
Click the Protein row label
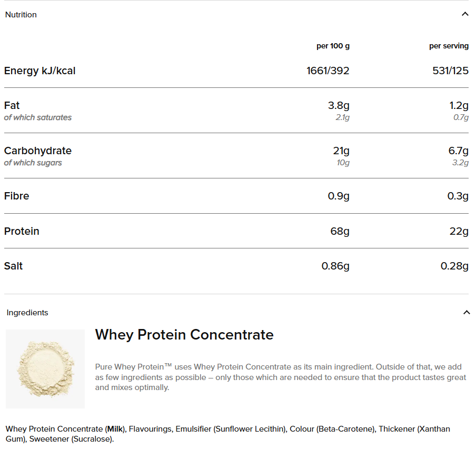pos(22,231)
